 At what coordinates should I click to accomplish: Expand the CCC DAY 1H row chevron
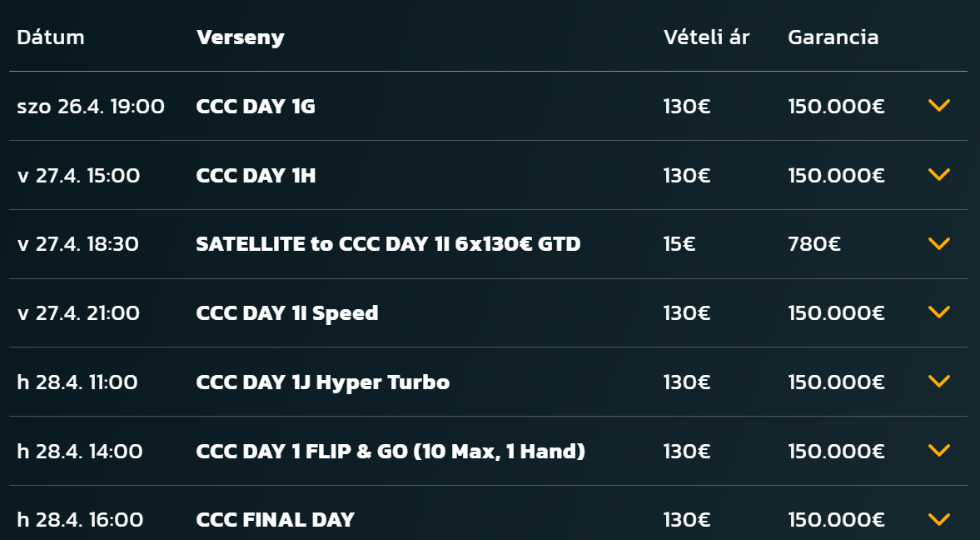(938, 175)
